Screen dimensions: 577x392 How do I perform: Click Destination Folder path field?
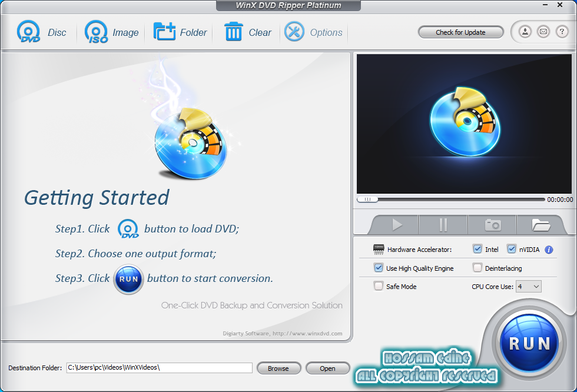[160, 368]
